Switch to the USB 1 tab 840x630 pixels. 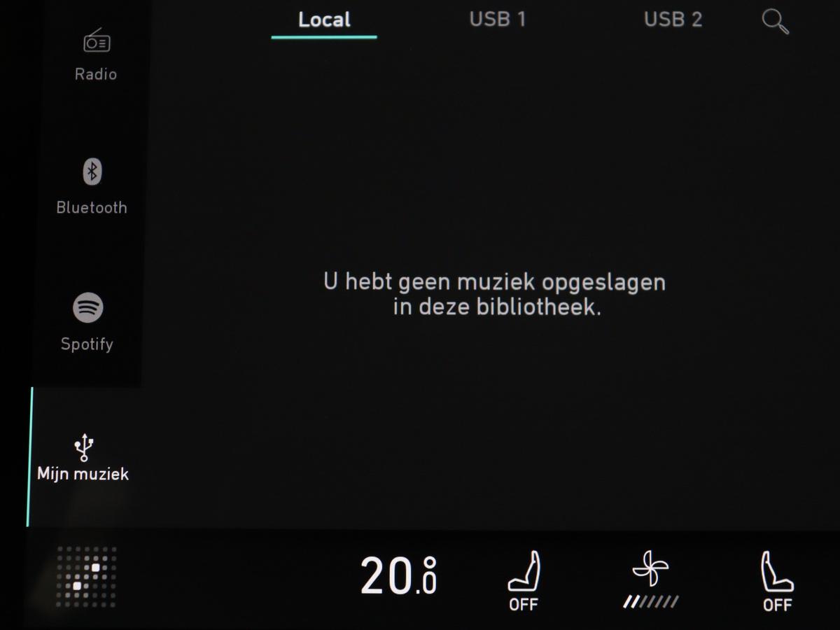click(x=497, y=19)
